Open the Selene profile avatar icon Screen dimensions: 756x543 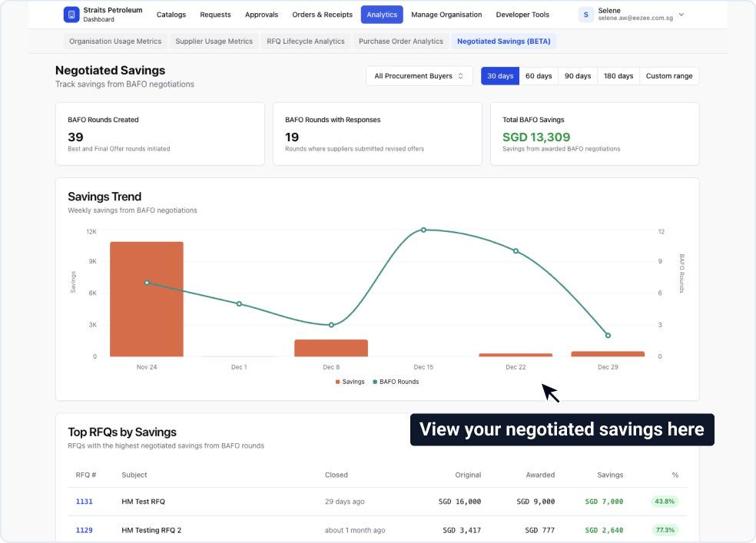click(x=586, y=14)
